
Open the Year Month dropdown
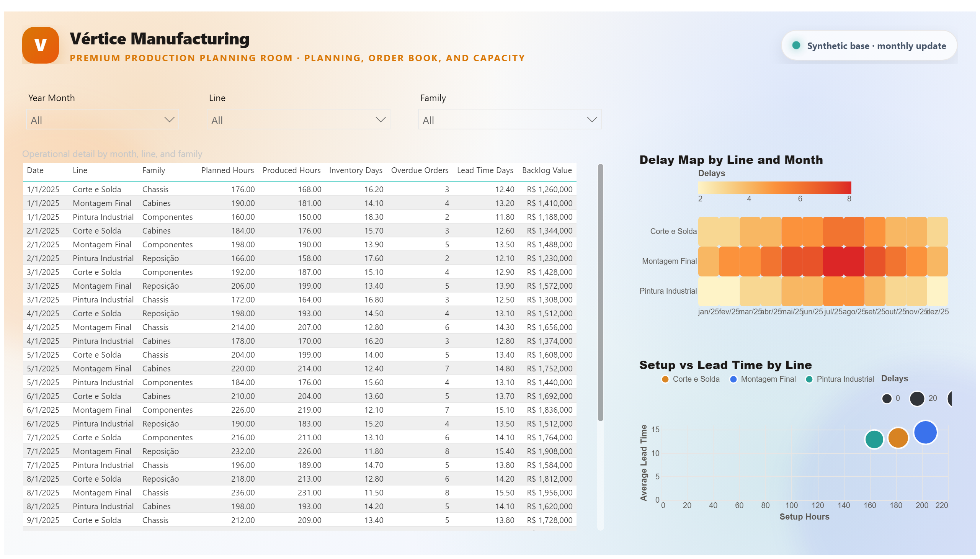pyautogui.click(x=102, y=120)
